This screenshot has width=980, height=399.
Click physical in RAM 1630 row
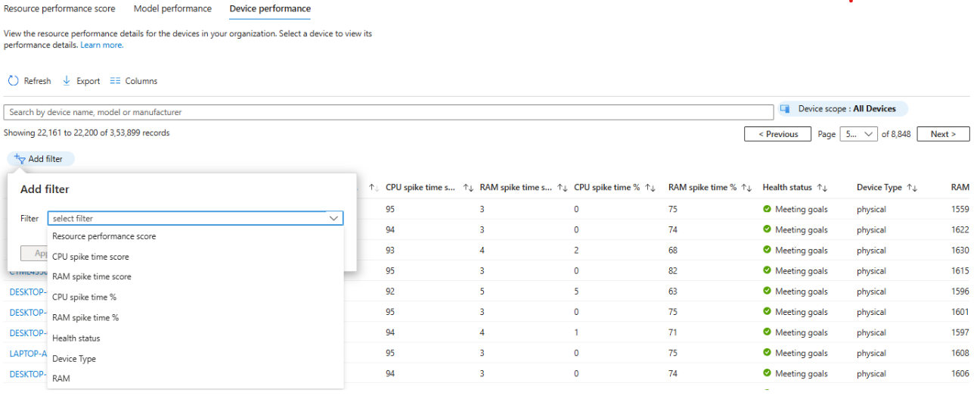[871, 251]
